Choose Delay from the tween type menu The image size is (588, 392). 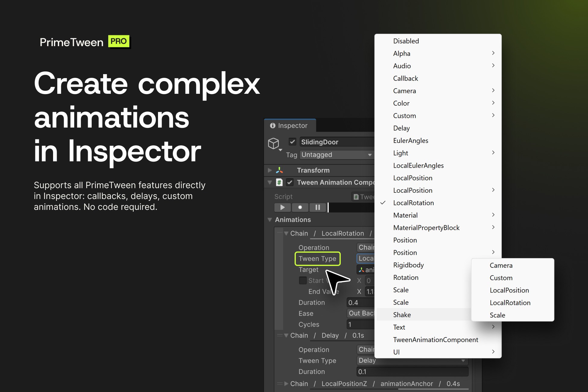click(x=438, y=128)
